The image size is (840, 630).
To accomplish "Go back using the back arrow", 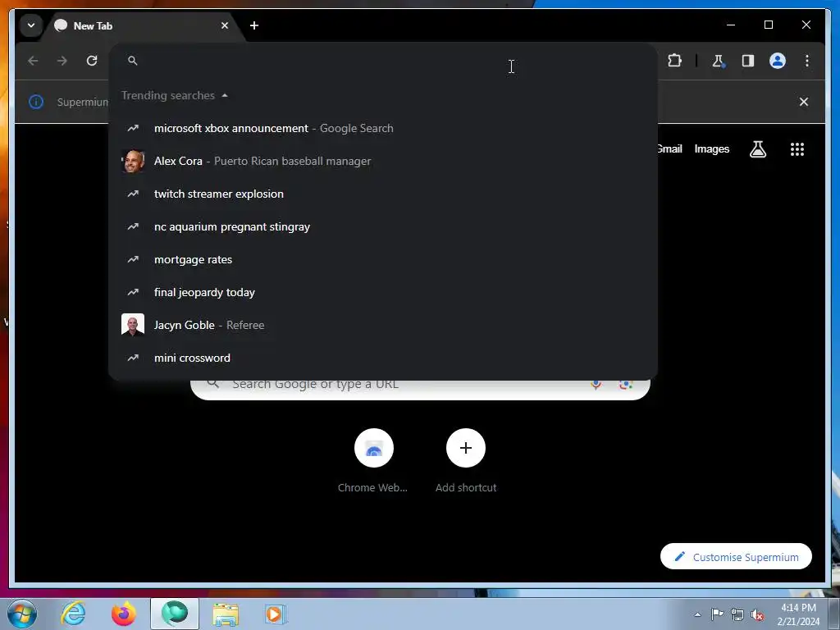I will (x=33, y=61).
